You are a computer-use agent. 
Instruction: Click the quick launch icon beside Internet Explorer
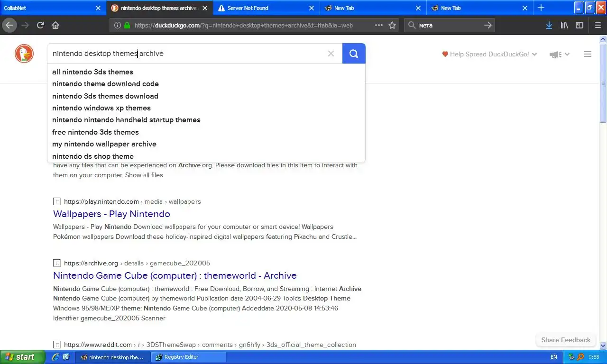point(66,357)
